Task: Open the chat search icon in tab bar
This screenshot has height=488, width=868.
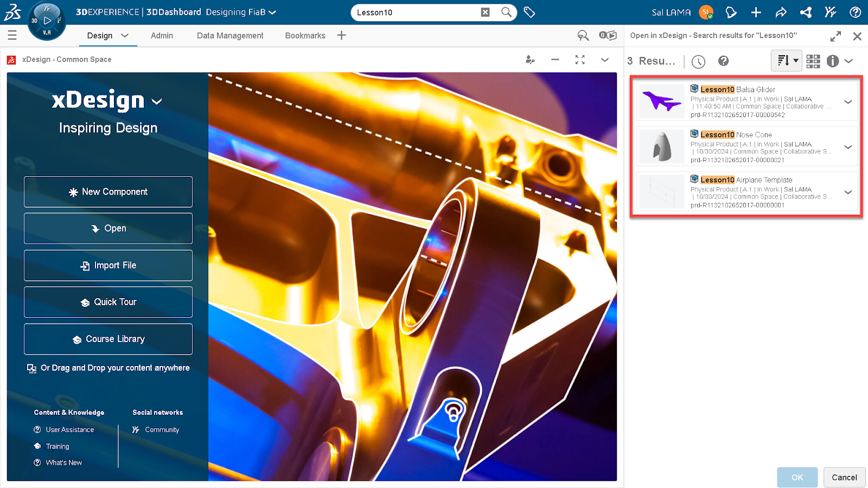Action: (583, 35)
